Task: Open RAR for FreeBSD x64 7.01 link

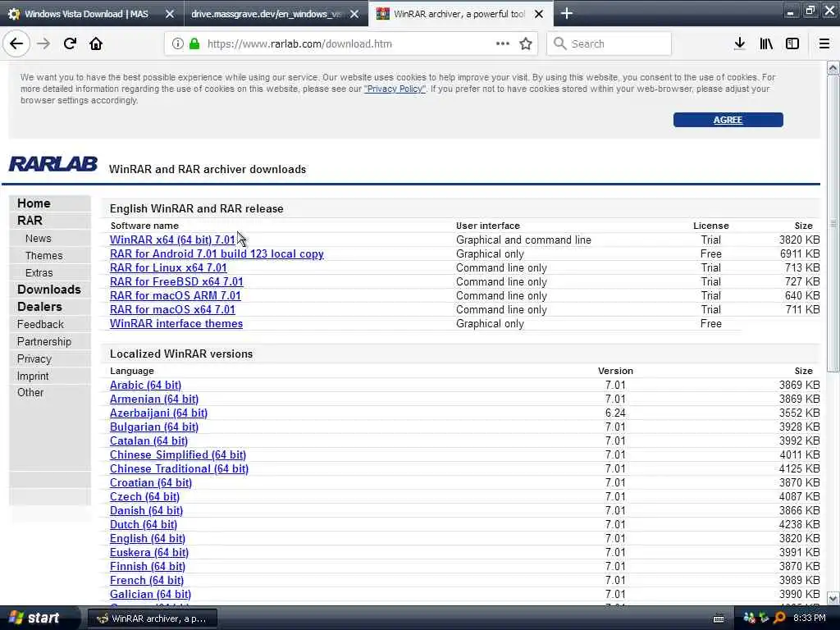Action: point(176,282)
